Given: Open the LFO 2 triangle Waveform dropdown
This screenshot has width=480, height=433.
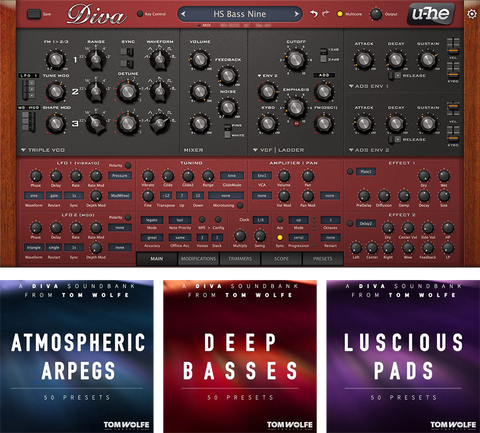Looking at the screenshot, I should (x=34, y=247).
